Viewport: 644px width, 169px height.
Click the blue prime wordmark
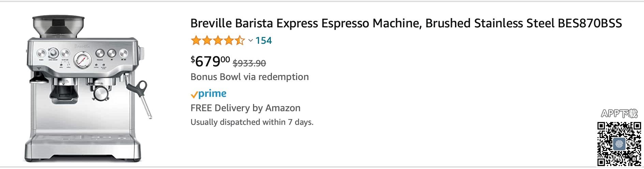pyautogui.click(x=212, y=93)
